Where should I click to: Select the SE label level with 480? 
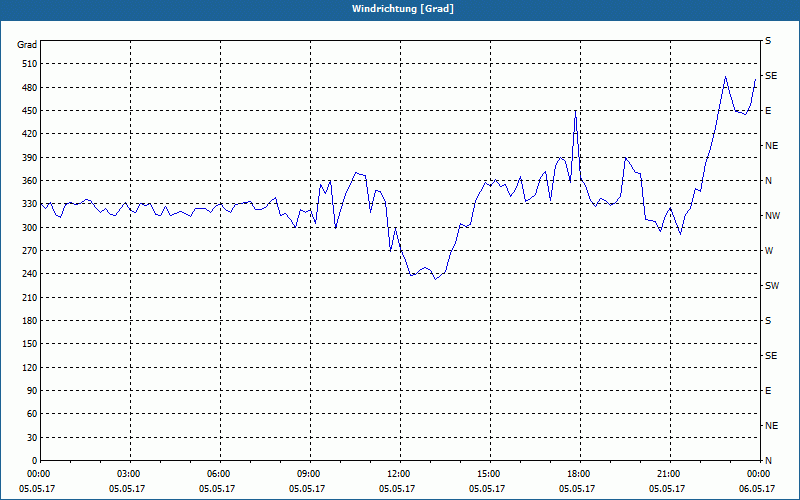pyautogui.click(x=771, y=76)
